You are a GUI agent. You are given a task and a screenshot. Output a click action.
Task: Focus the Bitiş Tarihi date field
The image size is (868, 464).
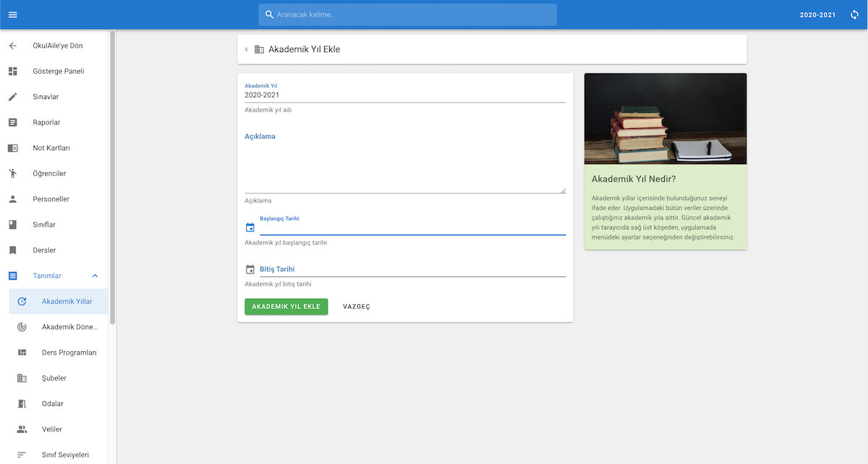412,269
